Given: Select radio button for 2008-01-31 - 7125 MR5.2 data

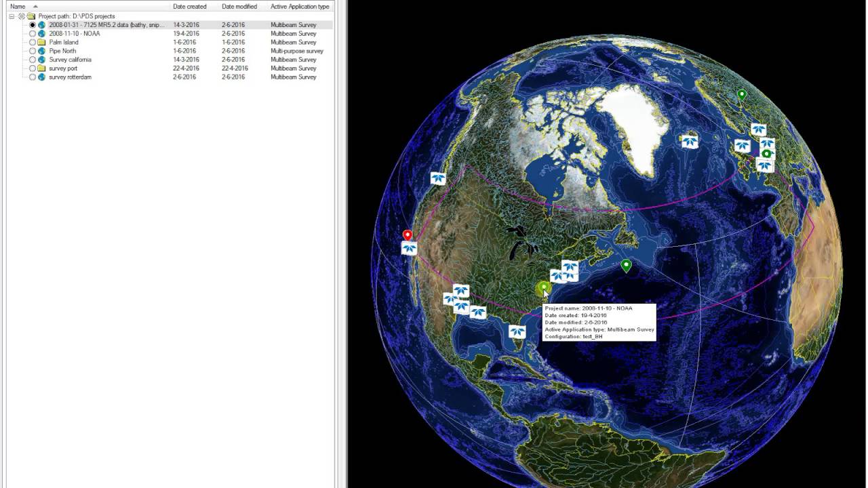Looking at the screenshot, I should pyautogui.click(x=32, y=24).
